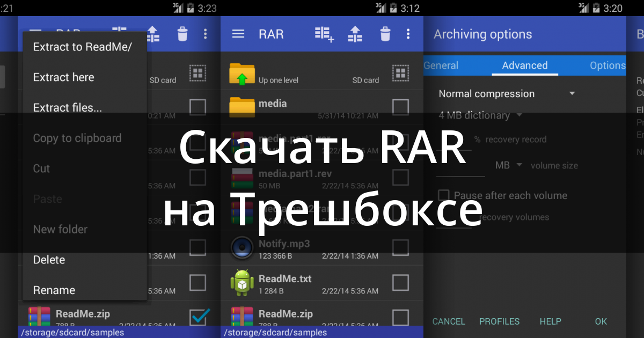644x338 pixels.
Task: Uncheck ReadMe.zip checkbox in left screen
Action: pyautogui.click(x=199, y=317)
